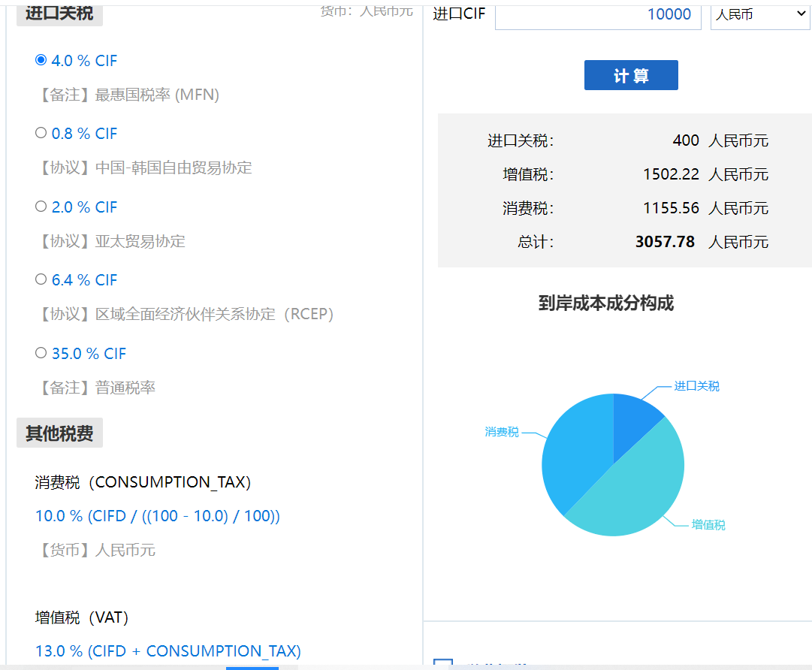Screen dimensions: 812x670
Task: Click the 进口关税 callout label on the chart
Action: click(697, 386)
